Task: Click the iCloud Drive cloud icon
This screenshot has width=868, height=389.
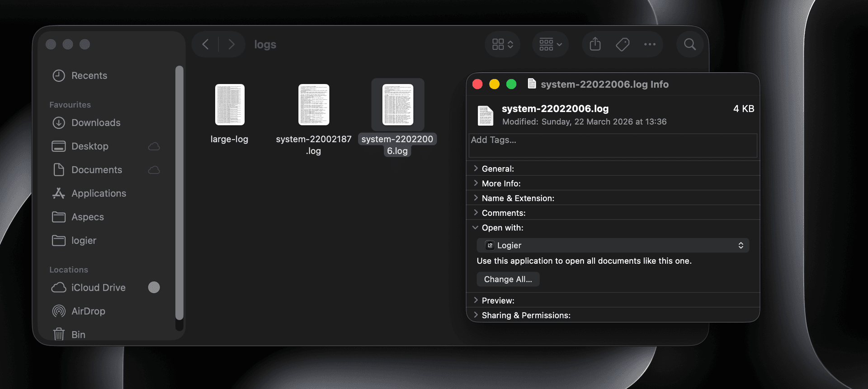Action: tap(59, 287)
